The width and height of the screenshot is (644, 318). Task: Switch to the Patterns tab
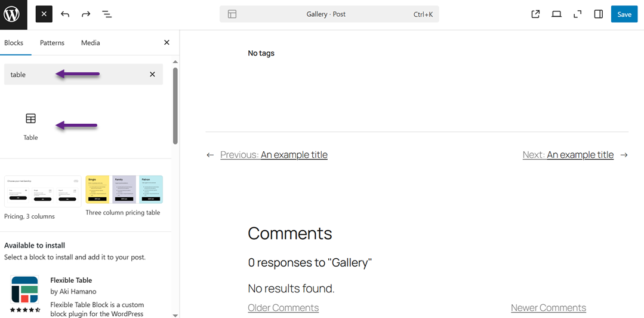52,43
